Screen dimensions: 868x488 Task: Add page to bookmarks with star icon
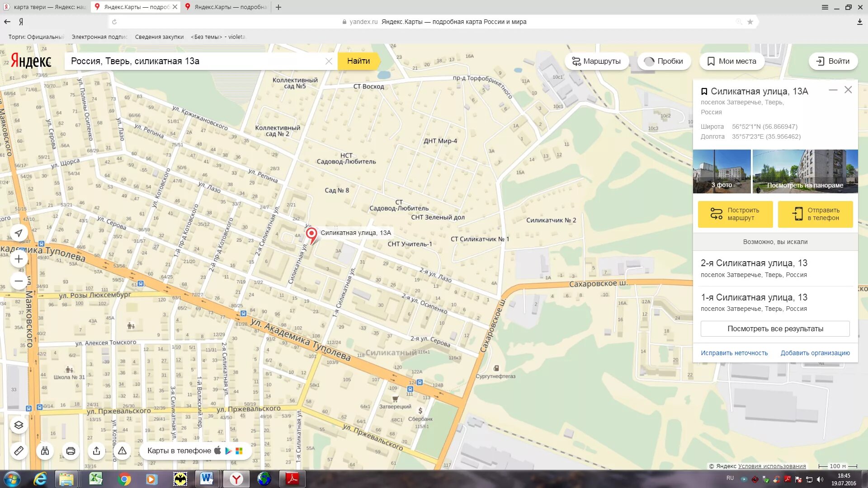click(750, 22)
